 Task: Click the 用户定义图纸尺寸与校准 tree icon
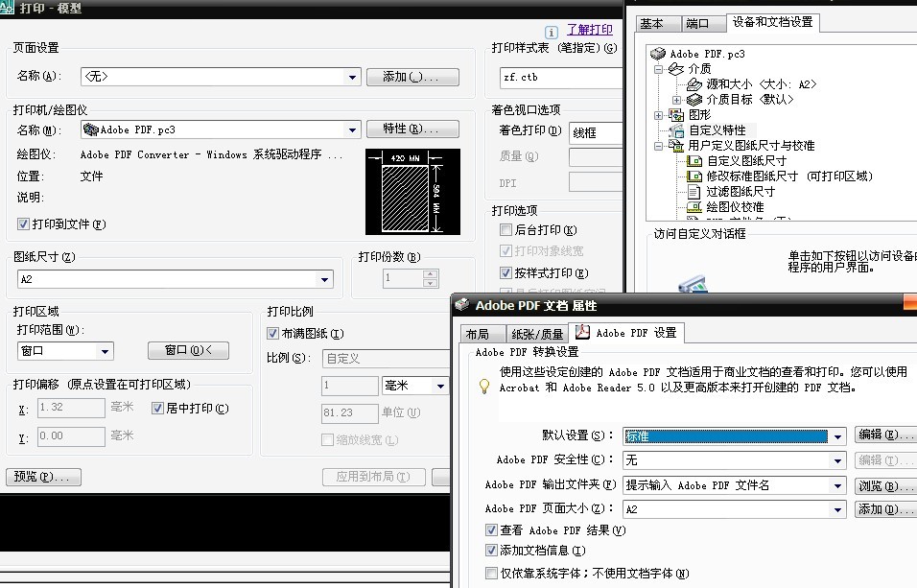coord(676,145)
